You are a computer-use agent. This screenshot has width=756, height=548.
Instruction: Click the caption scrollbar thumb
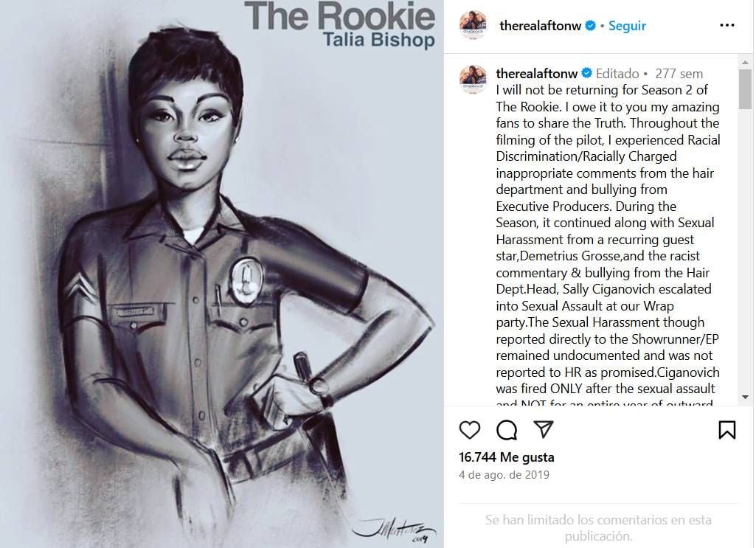tap(746, 89)
